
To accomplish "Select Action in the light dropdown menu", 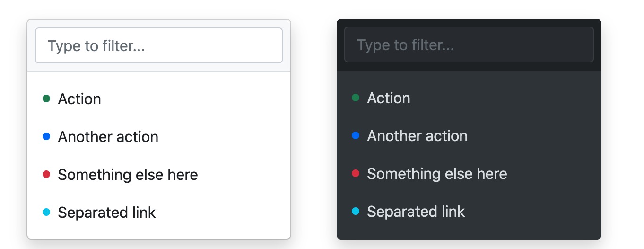I will click(x=79, y=99).
